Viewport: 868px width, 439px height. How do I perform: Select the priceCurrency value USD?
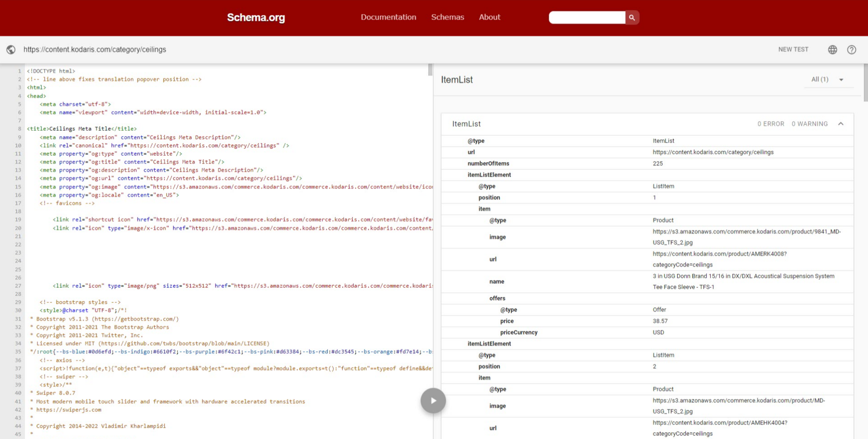tap(658, 332)
